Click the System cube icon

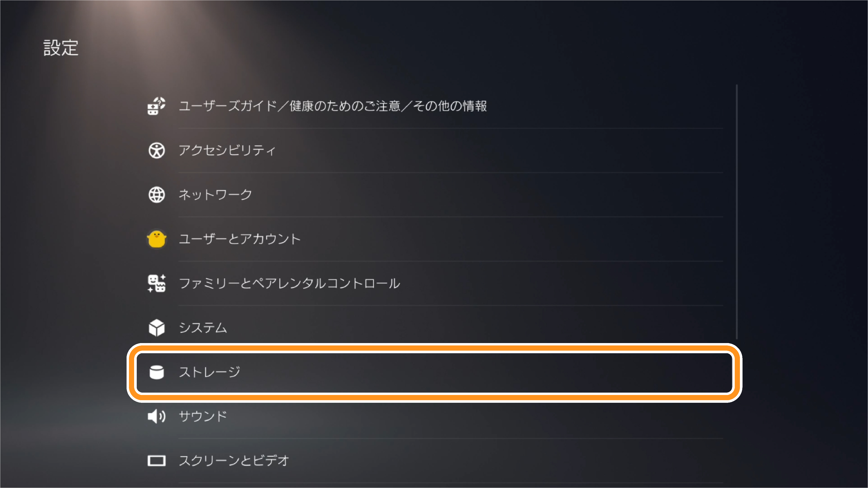[x=156, y=328]
